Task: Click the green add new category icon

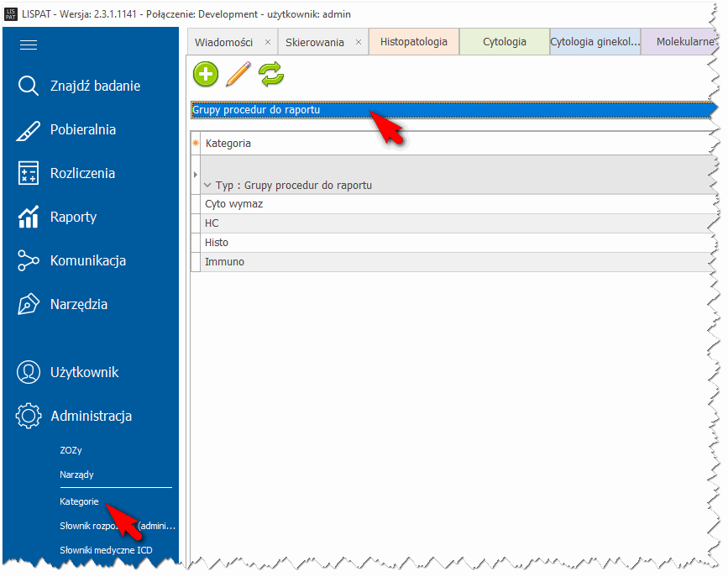Action: 206,75
